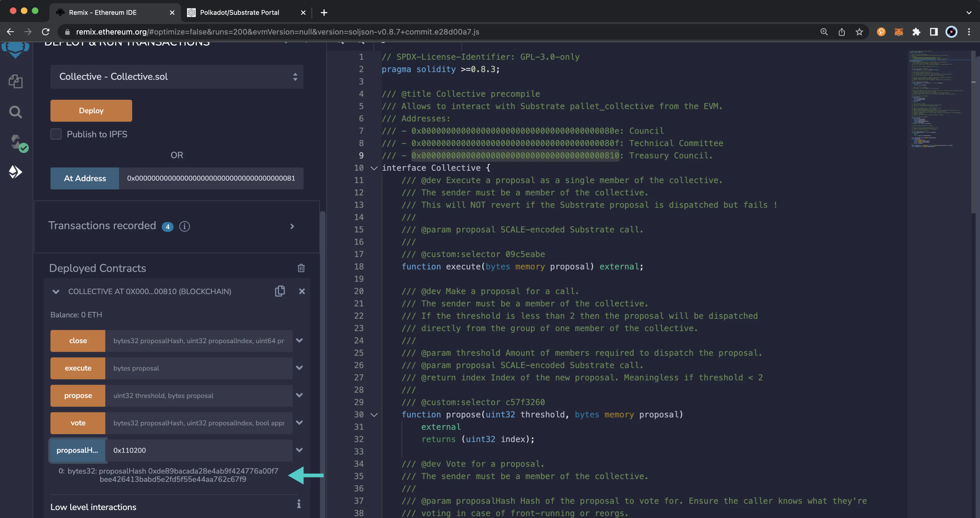
Task: Open the browser profile avatar
Action: (951, 32)
